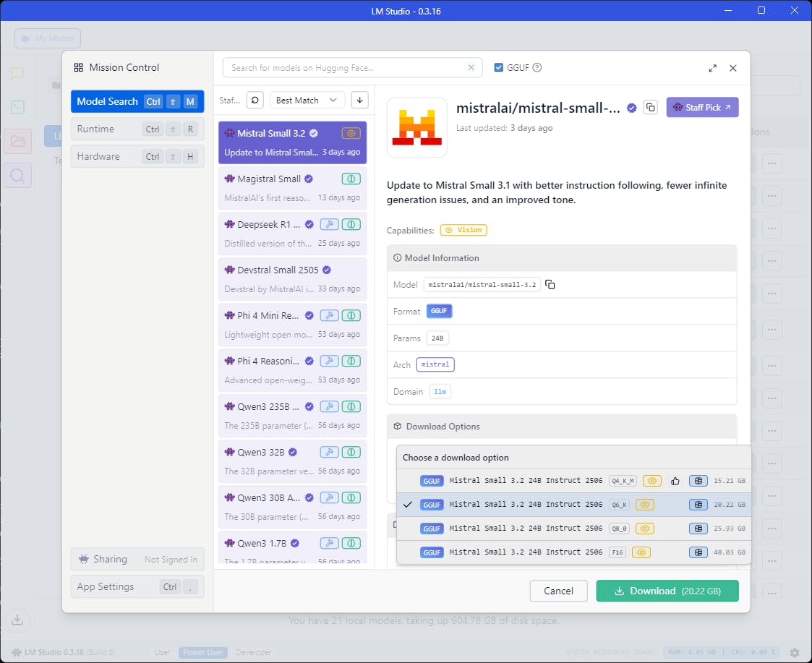Screen dimensions: 812x663
Task: Click the tool-use badge on Phi 4 Mini
Action: pos(329,315)
